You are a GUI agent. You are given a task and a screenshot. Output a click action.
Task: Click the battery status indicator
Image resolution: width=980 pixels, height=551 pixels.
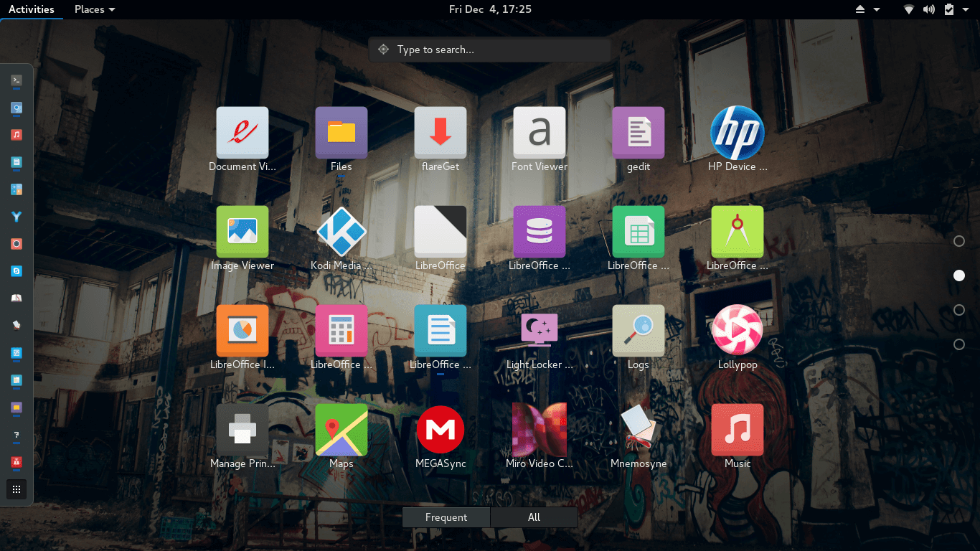949,9
